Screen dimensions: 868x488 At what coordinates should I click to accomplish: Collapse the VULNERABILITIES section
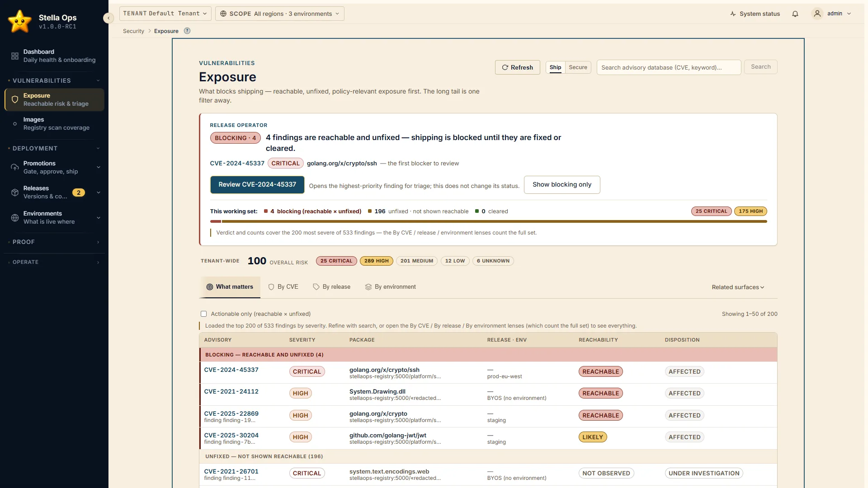coord(98,81)
